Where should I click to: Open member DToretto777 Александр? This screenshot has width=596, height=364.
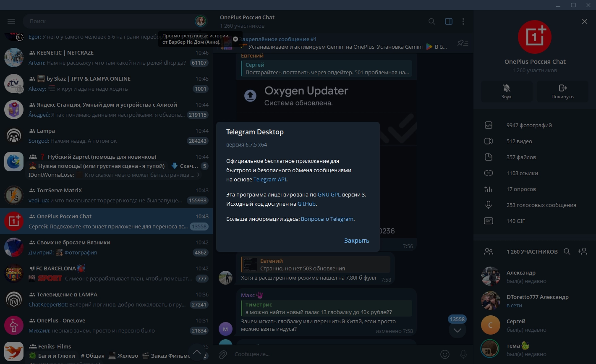tap(535, 301)
